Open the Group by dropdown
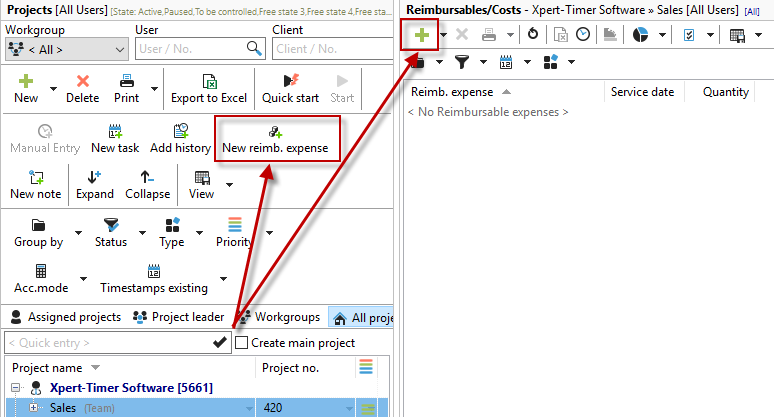Image resolution: width=774 pixels, height=417 pixels. [x=39, y=232]
